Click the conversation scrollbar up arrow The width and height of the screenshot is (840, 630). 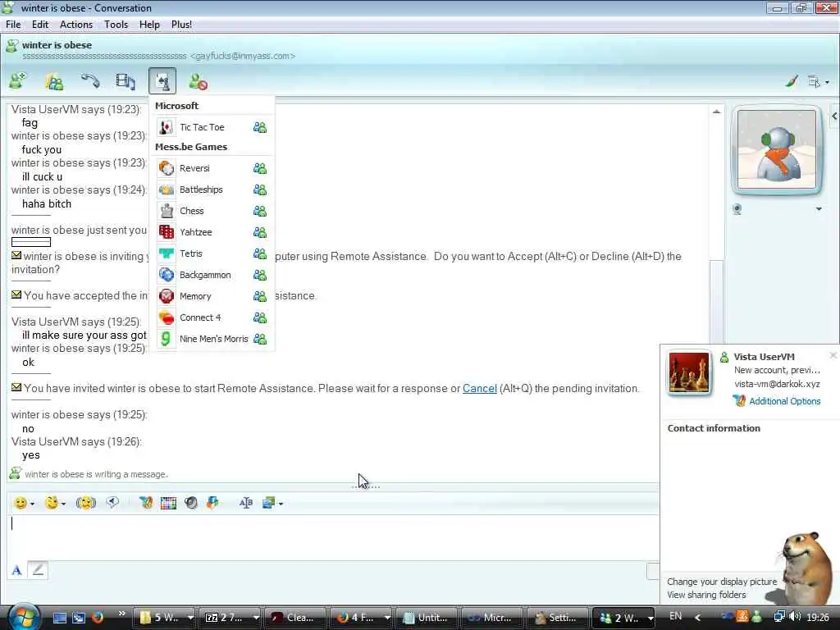[x=716, y=112]
